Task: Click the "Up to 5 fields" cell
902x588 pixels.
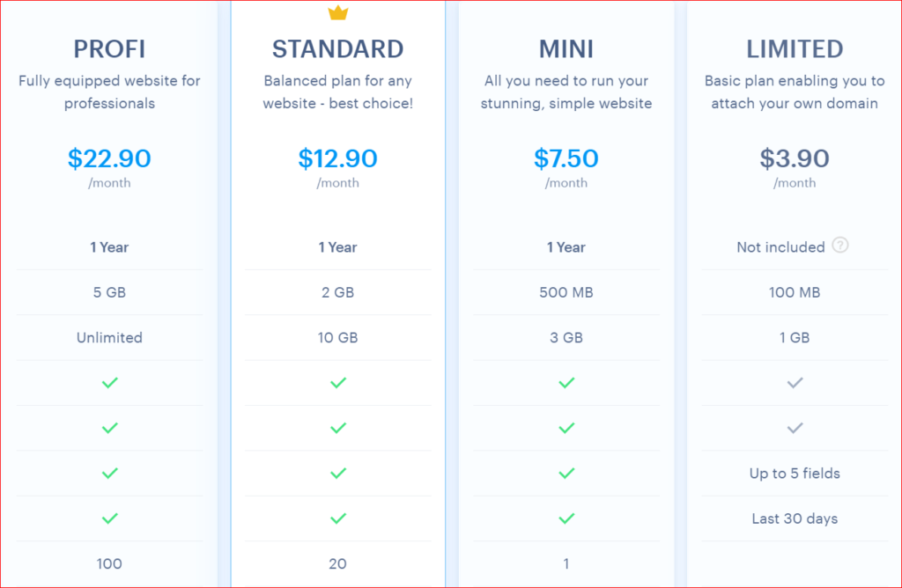Action: coord(795,474)
